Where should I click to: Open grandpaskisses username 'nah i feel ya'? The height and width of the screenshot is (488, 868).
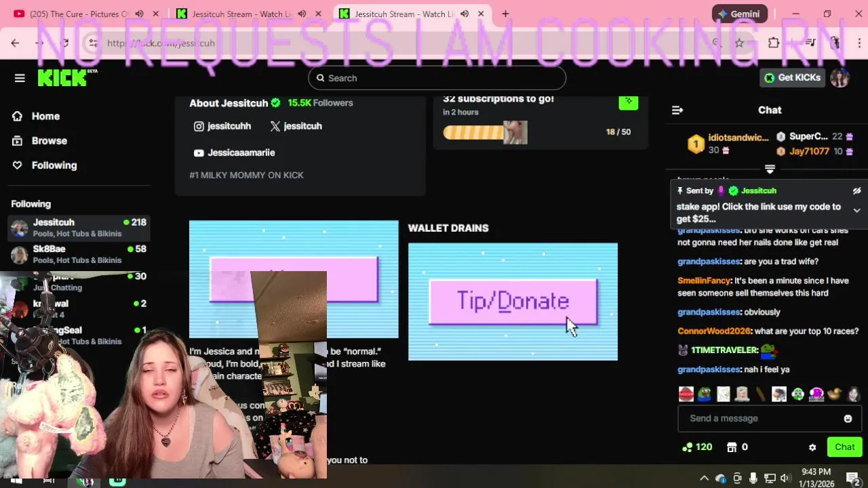click(x=709, y=369)
